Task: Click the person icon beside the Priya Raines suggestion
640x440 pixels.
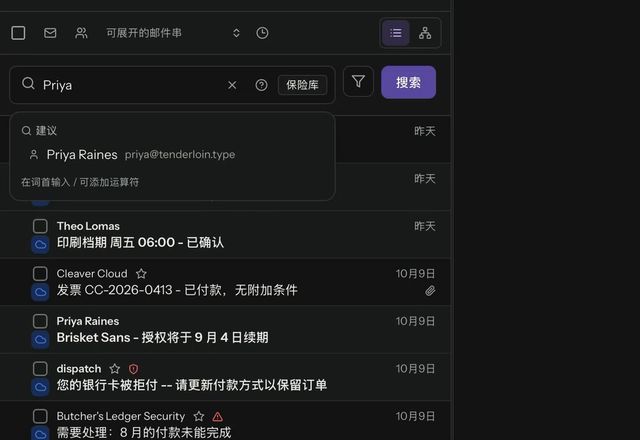Action: (x=34, y=155)
